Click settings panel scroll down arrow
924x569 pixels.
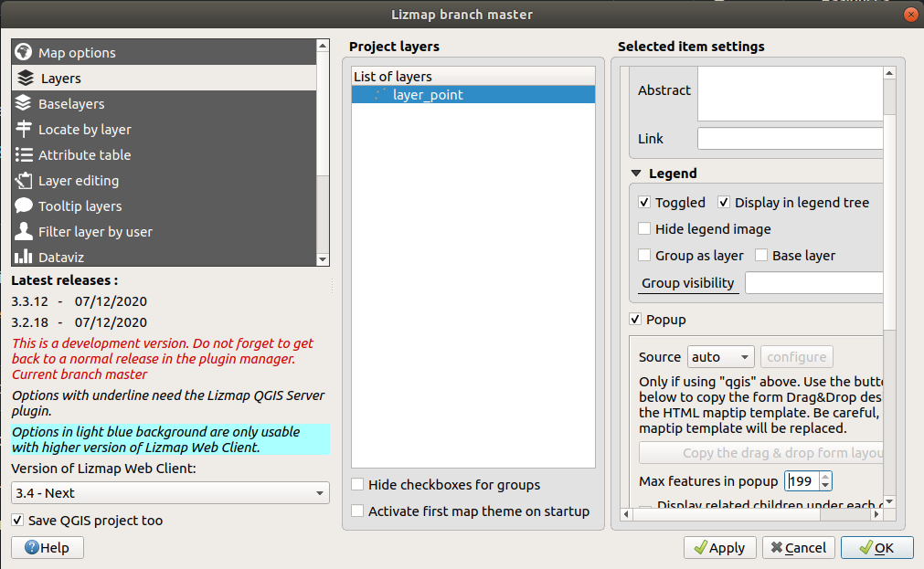coord(890,501)
